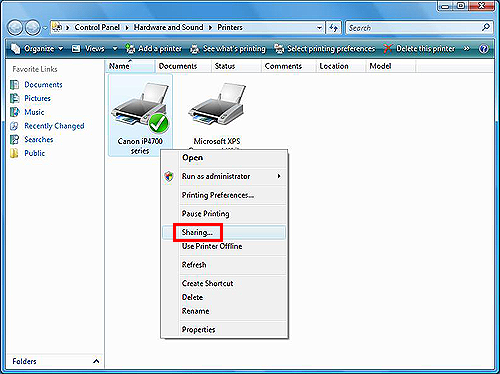The width and height of the screenshot is (500, 374).
Task: Click See what's printing toolbar button
Action: [x=228, y=49]
